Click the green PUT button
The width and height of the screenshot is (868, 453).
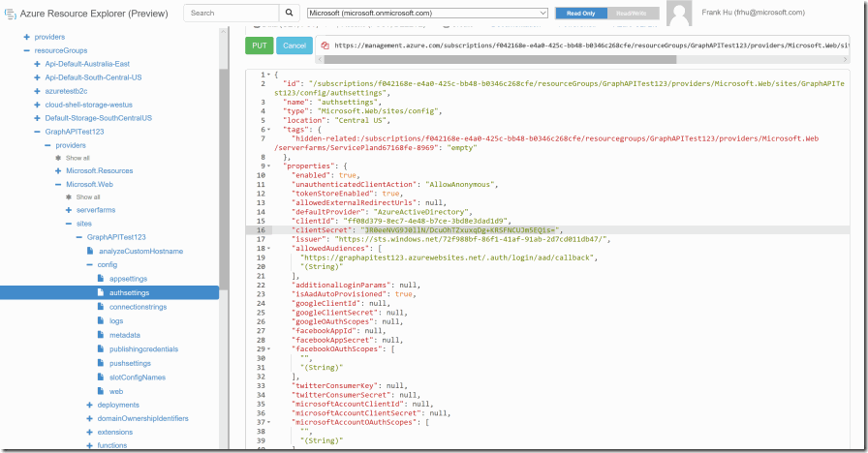coord(259,45)
